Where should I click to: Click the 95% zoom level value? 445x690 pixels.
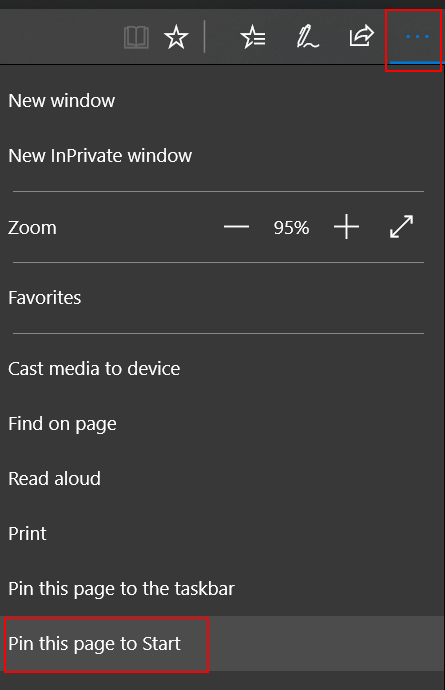[291, 228]
